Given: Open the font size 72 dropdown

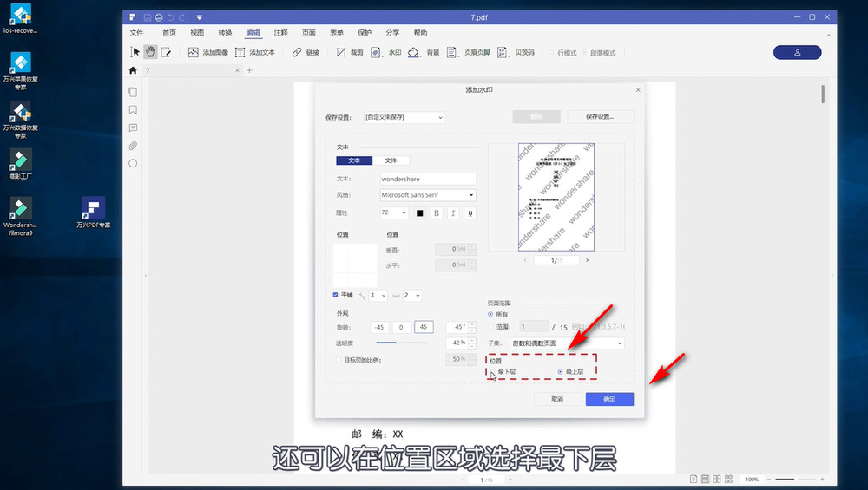Looking at the screenshot, I should pos(393,213).
